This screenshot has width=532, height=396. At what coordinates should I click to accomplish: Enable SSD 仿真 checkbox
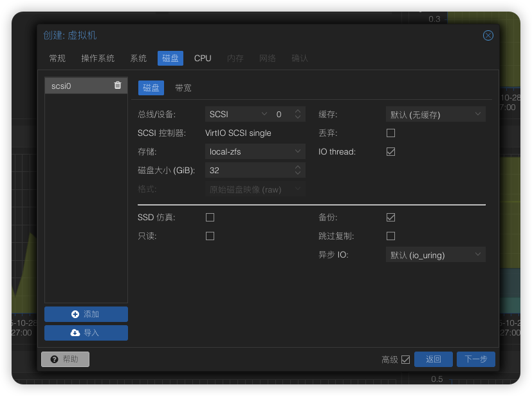pyautogui.click(x=210, y=218)
